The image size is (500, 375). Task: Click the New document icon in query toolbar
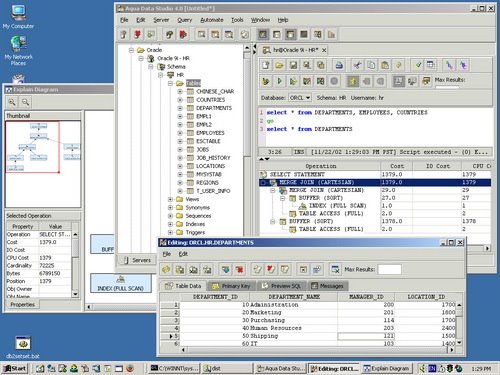pyautogui.click(x=266, y=65)
